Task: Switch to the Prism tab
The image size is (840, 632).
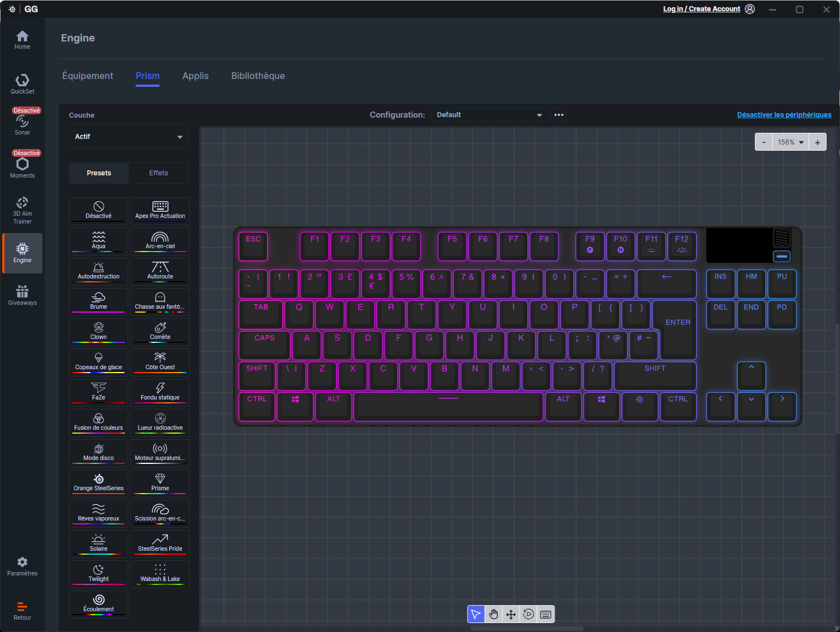Action: (x=147, y=76)
